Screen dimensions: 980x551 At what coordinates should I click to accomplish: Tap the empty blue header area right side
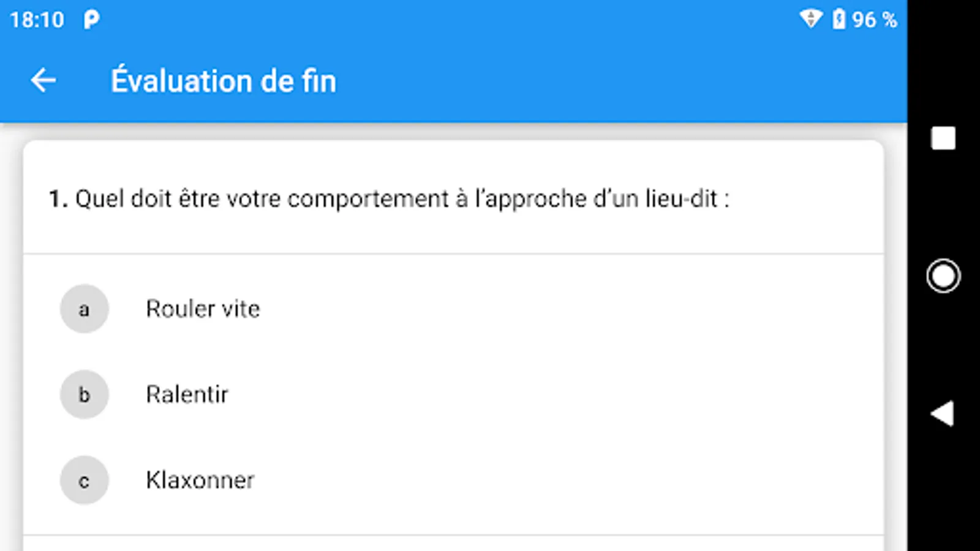pyautogui.click(x=674, y=81)
